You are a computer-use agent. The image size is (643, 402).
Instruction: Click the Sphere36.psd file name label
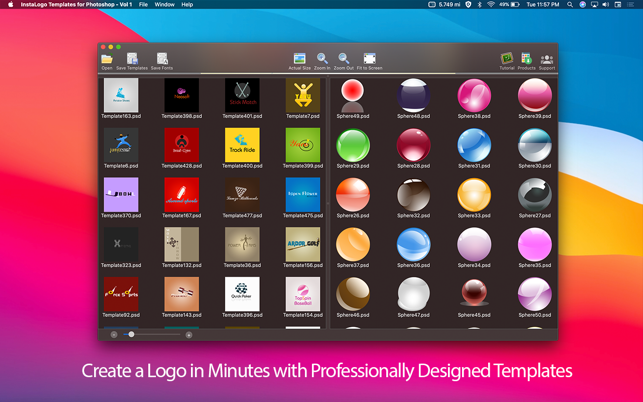(413, 265)
